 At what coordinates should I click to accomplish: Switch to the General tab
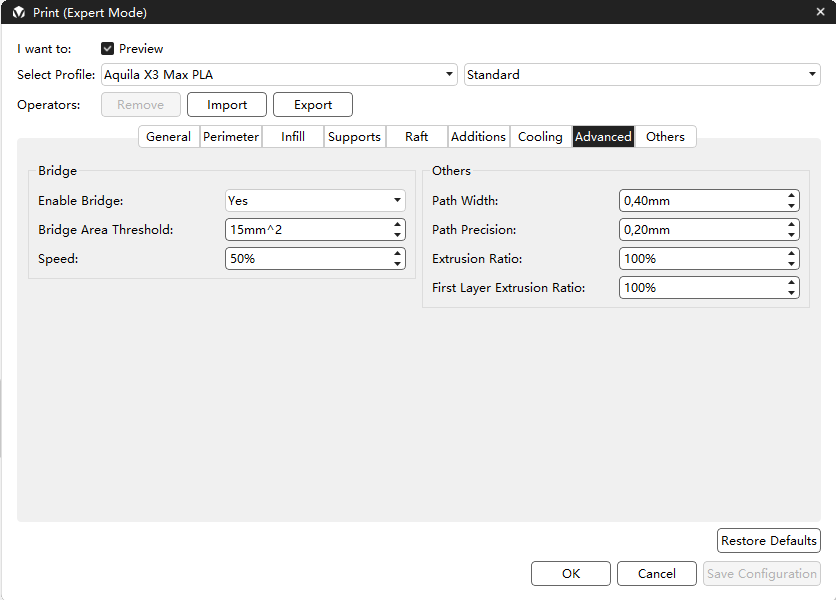pyautogui.click(x=168, y=137)
